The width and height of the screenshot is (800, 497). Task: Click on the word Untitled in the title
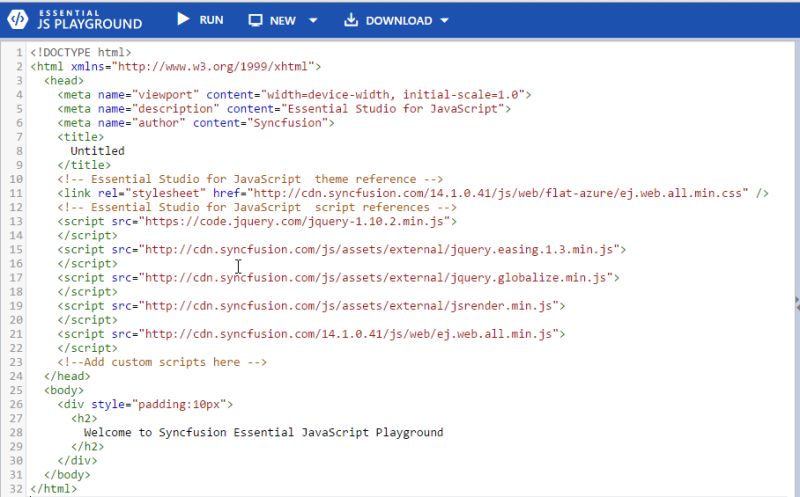click(x=97, y=151)
